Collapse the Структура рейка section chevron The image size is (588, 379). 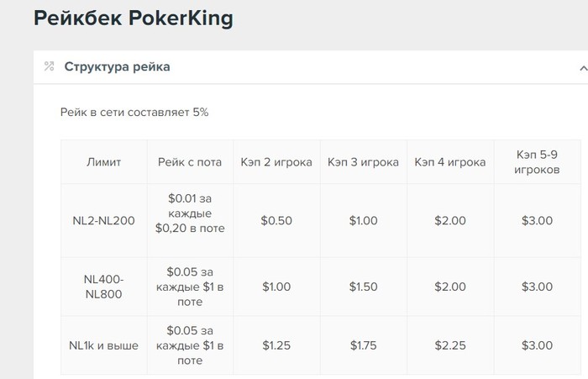pyautogui.click(x=583, y=68)
